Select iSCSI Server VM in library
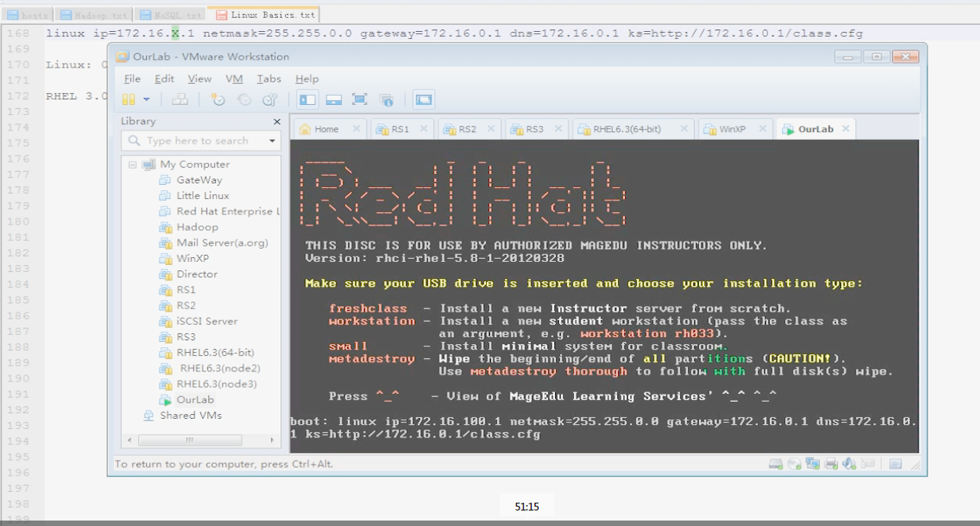 (x=207, y=321)
